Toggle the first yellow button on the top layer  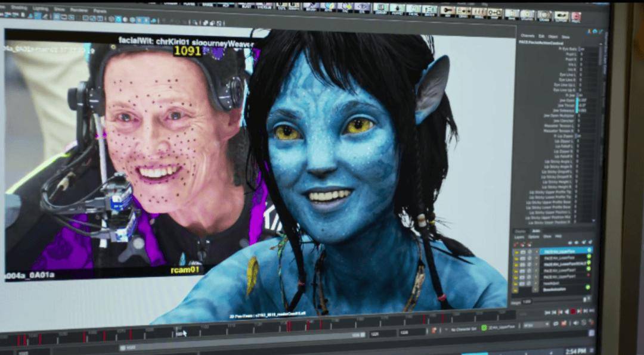tap(516, 251)
